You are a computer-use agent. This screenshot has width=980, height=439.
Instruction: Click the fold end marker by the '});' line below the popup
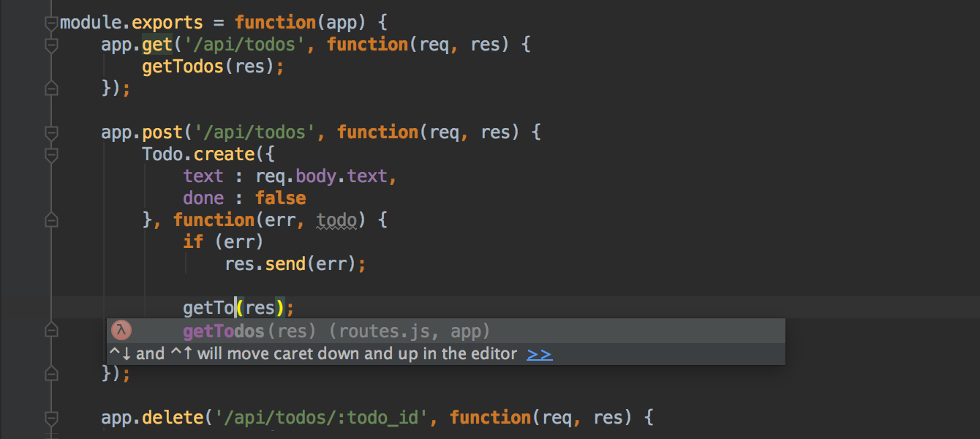tap(51, 374)
